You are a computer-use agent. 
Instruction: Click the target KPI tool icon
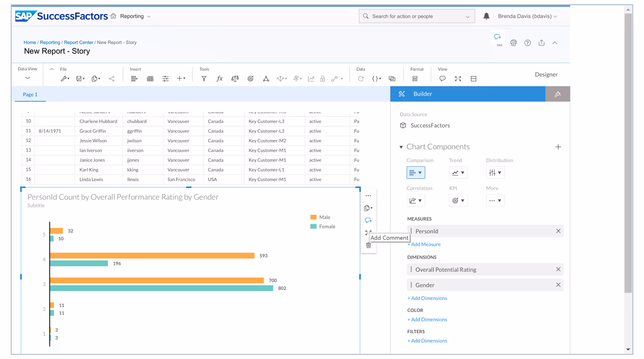tap(250, 79)
